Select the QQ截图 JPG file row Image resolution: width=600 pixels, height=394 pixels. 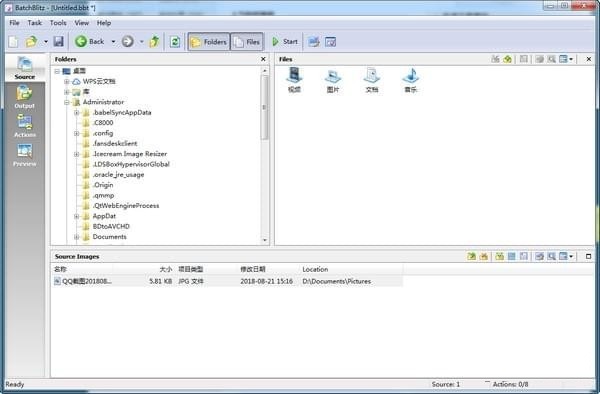(x=227, y=281)
